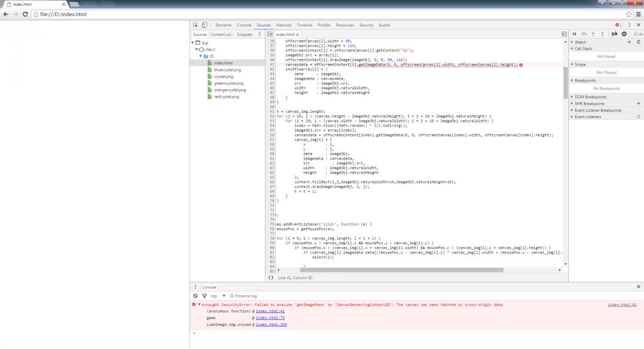Viewport: 644px width, 349px height.
Task: Open the console context 'top' dropdown
Action: coord(217,296)
